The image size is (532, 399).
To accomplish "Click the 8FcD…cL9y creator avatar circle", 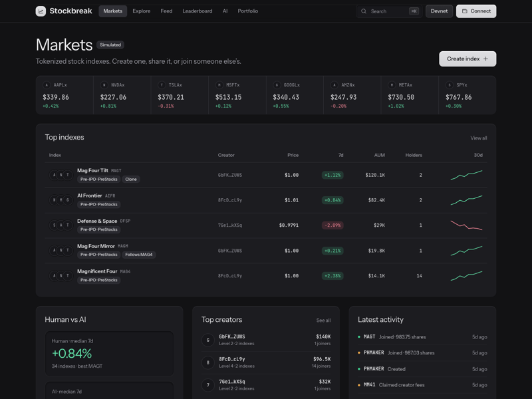I will pyautogui.click(x=208, y=362).
